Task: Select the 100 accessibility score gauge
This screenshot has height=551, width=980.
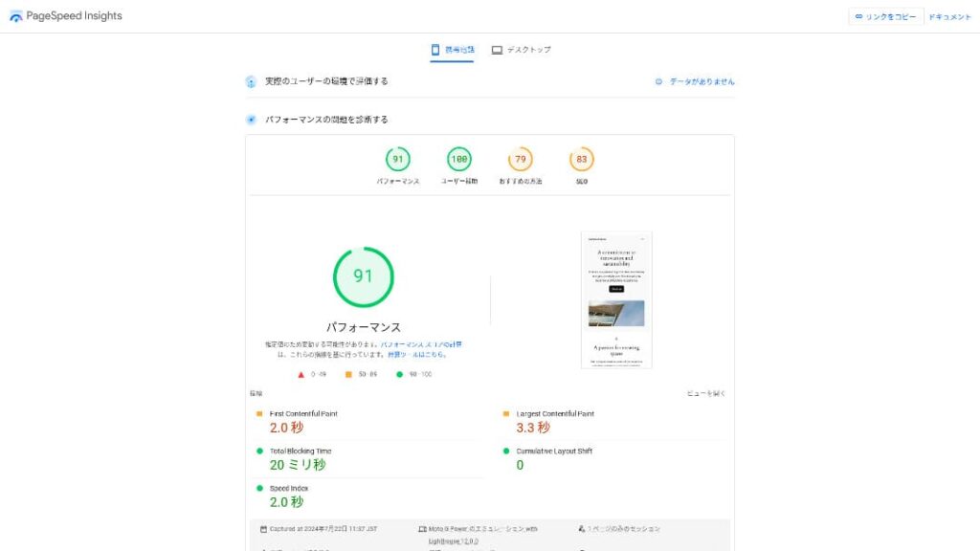Action: coord(459,160)
